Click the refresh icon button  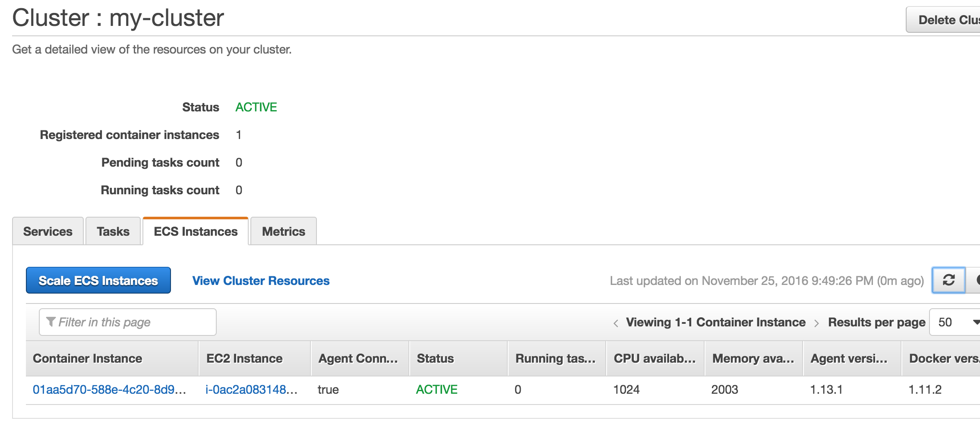[x=948, y=280]
